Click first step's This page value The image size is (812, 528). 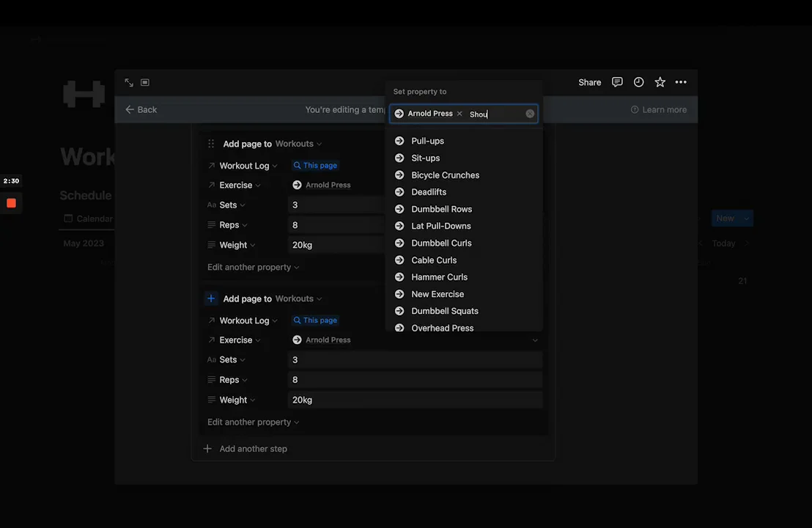click(315, 165)
